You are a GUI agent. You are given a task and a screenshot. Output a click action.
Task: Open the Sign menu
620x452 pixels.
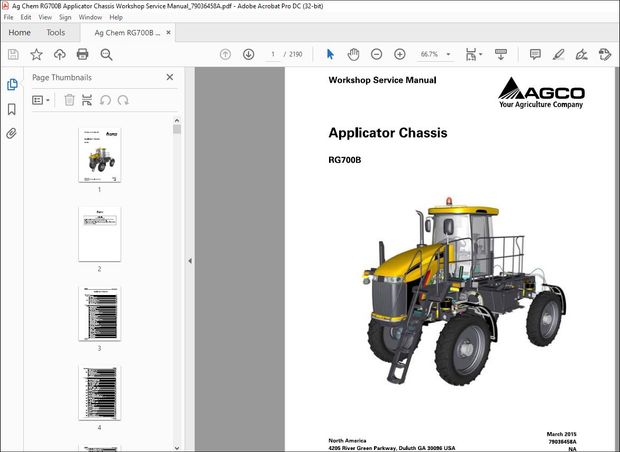point(65,17)
